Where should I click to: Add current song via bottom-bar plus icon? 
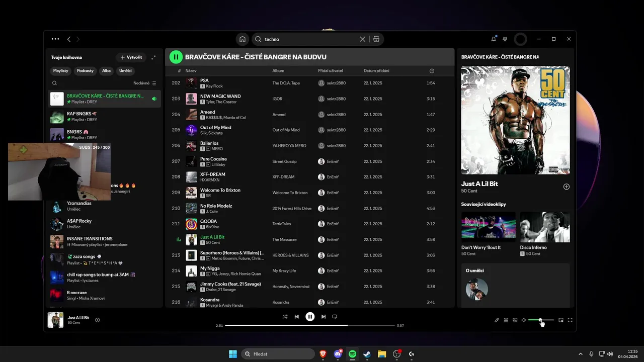point(98,320)
